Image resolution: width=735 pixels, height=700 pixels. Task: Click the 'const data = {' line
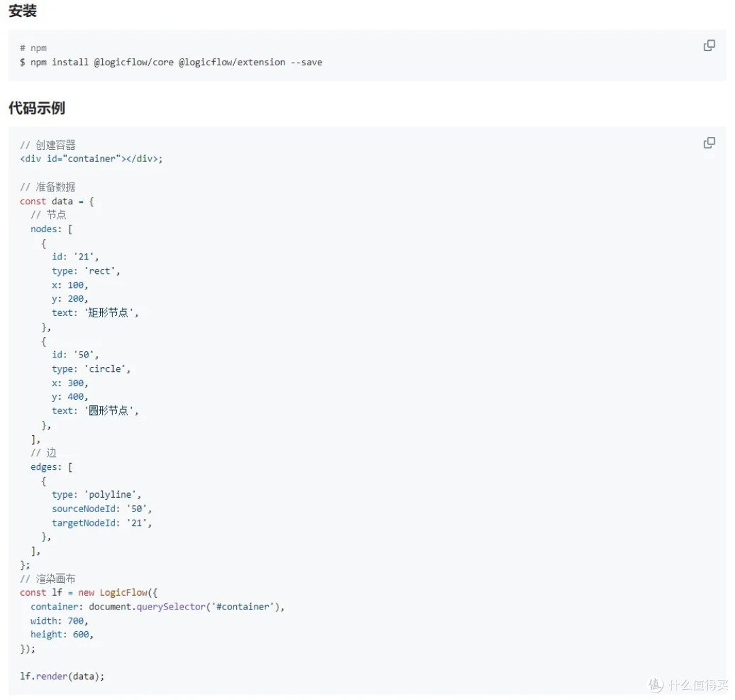[x=56, y=201]
